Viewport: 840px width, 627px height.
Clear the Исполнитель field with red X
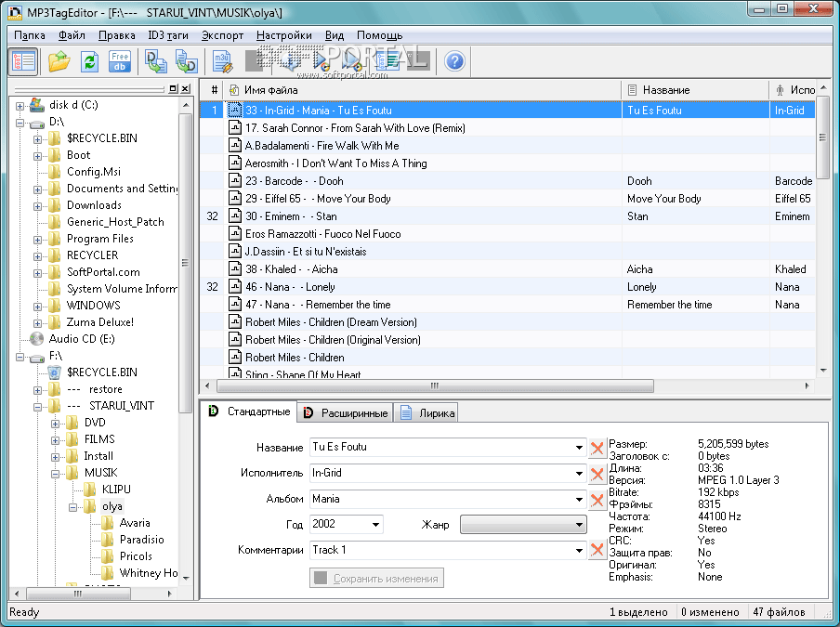[x=597, y=474]
